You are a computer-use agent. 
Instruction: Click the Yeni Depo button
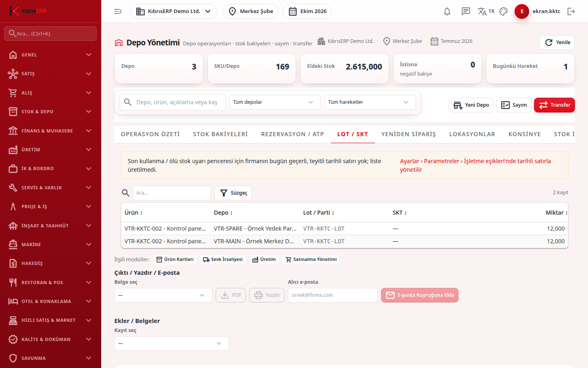(x=471, y=105)
